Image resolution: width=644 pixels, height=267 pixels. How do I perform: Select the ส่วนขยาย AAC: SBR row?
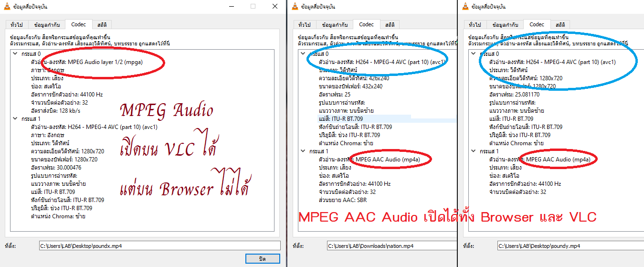(x=342, y=200)
